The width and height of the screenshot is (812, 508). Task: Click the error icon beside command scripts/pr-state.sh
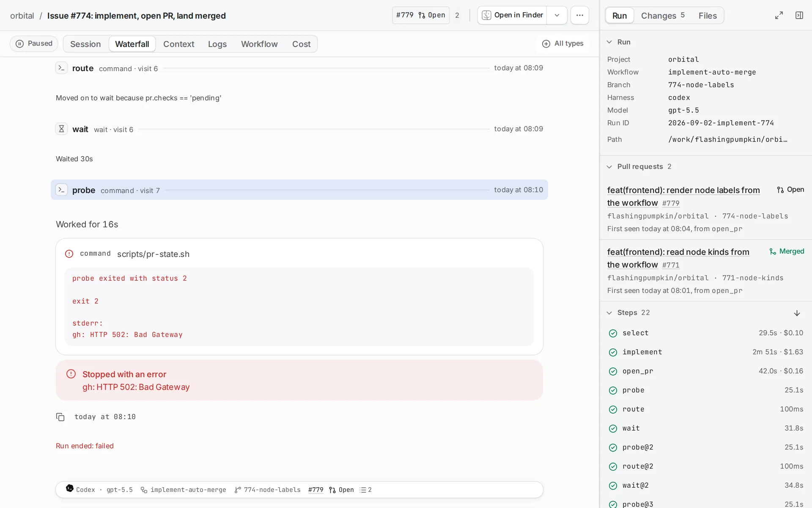click(69, 254)
